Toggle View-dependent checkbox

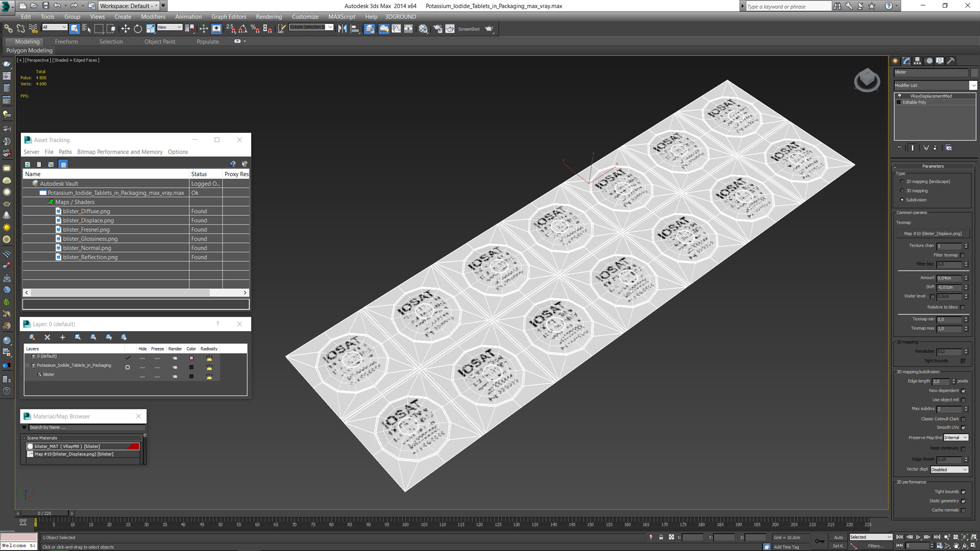(963, 391)
